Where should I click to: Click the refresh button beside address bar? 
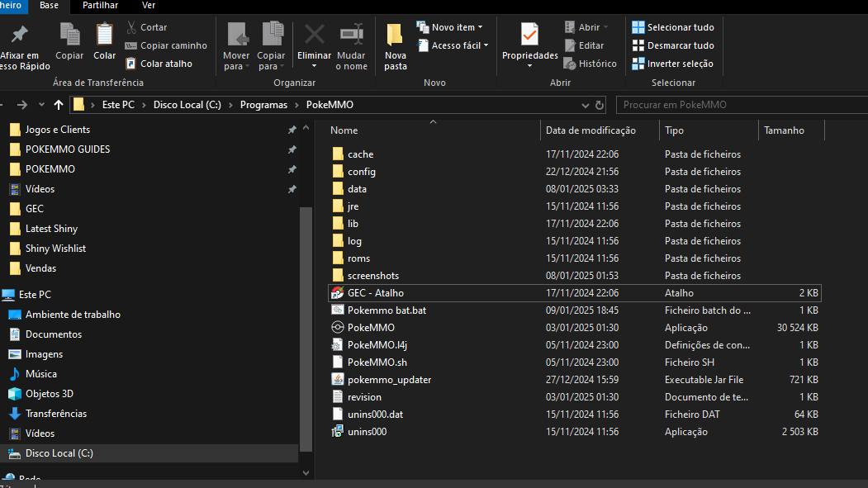click(x=599, y=105)
